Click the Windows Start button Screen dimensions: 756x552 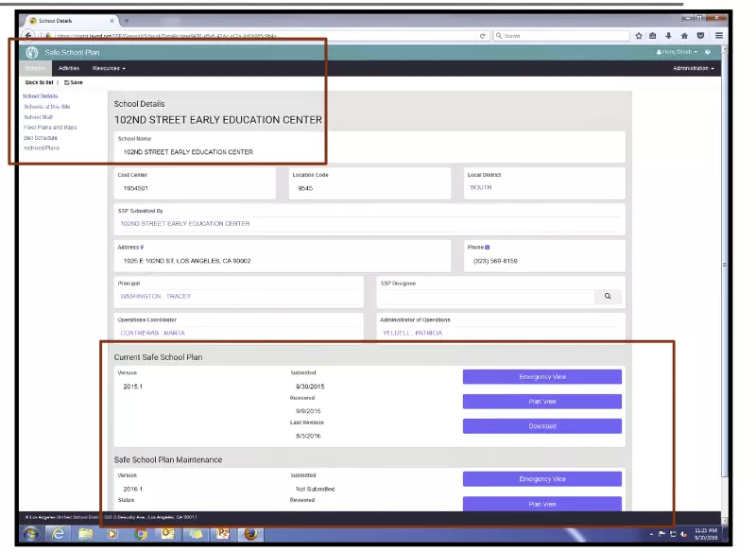30,534
